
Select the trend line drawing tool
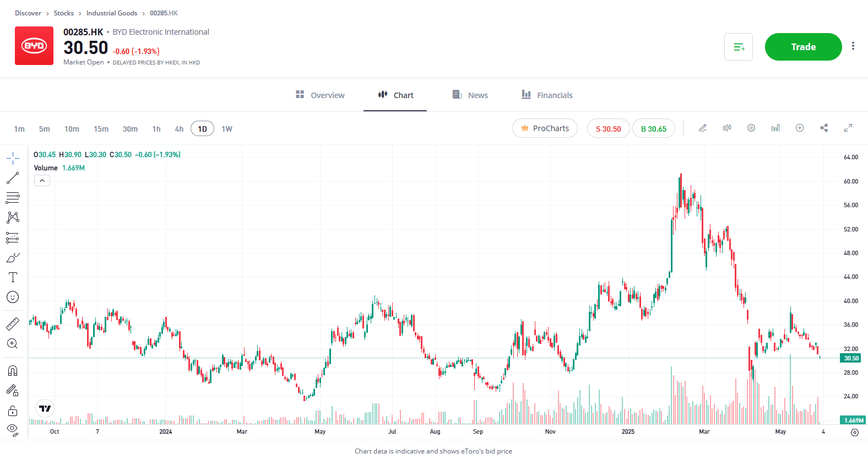[13, 178]
